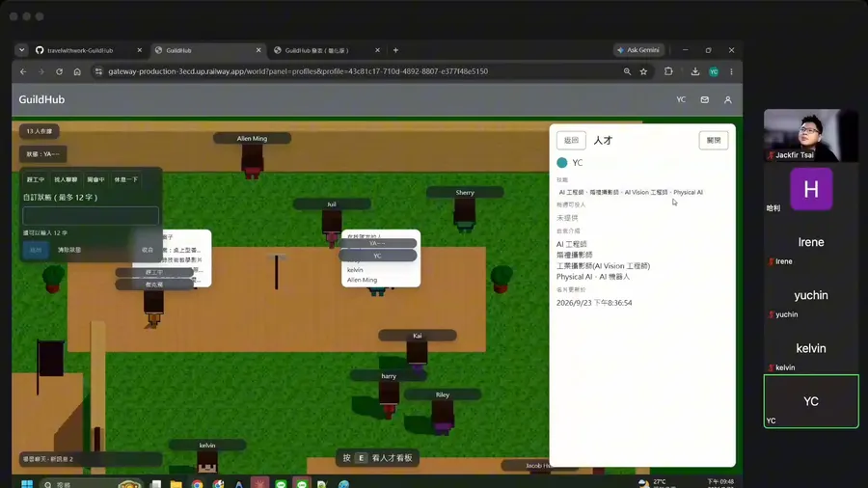Image resolution: width=868 pixels, height=488 pixels.
Task: Open the weather widget showing 27°C
Action: 656,483
